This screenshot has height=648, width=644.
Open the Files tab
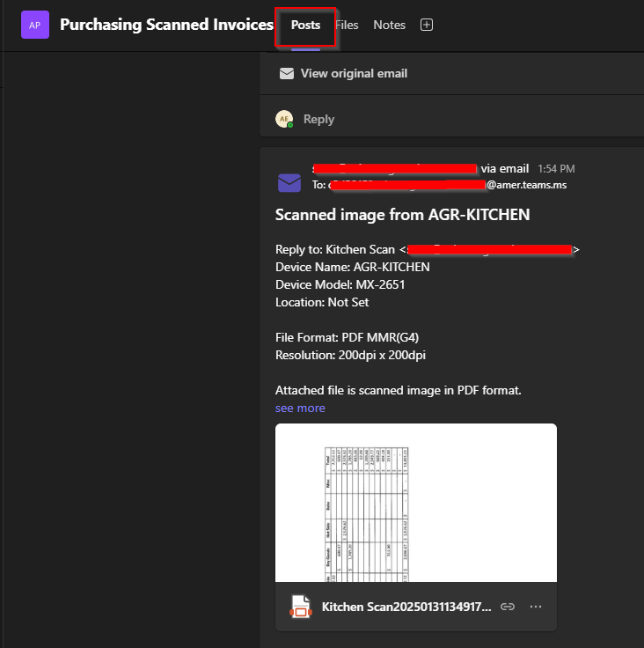tap(347, 26)
